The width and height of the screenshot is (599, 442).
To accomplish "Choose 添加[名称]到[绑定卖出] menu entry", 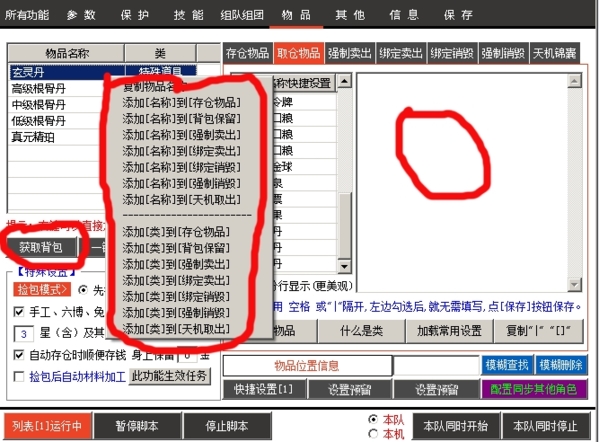I will [181, 151].
